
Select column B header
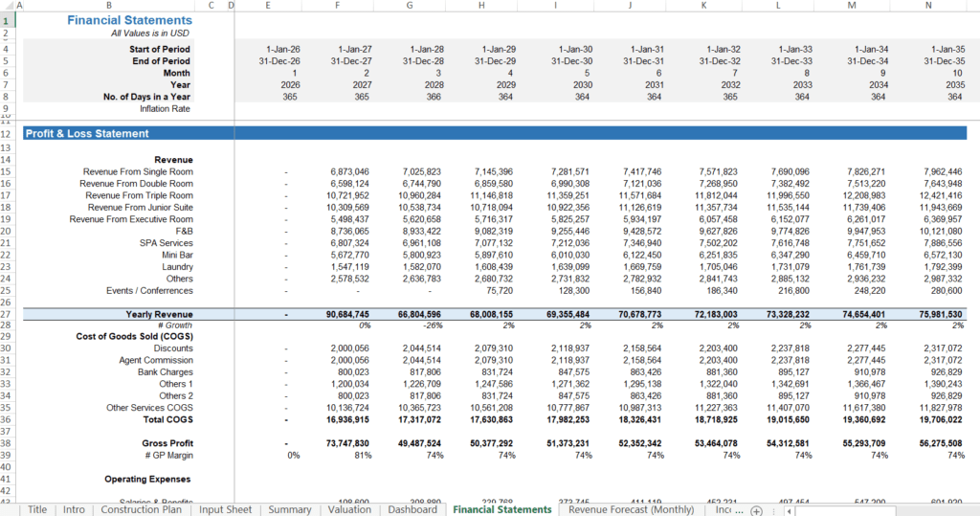[109, 6]
